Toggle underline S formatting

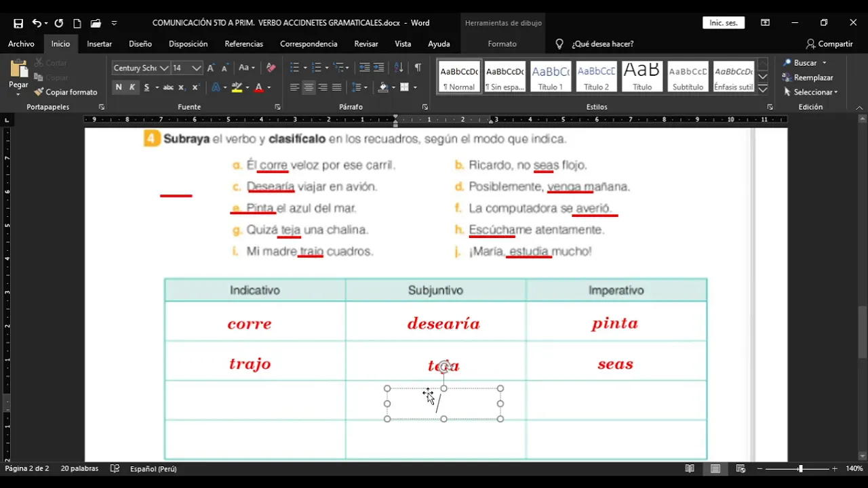pyautogui.click(x=146, y=87)
